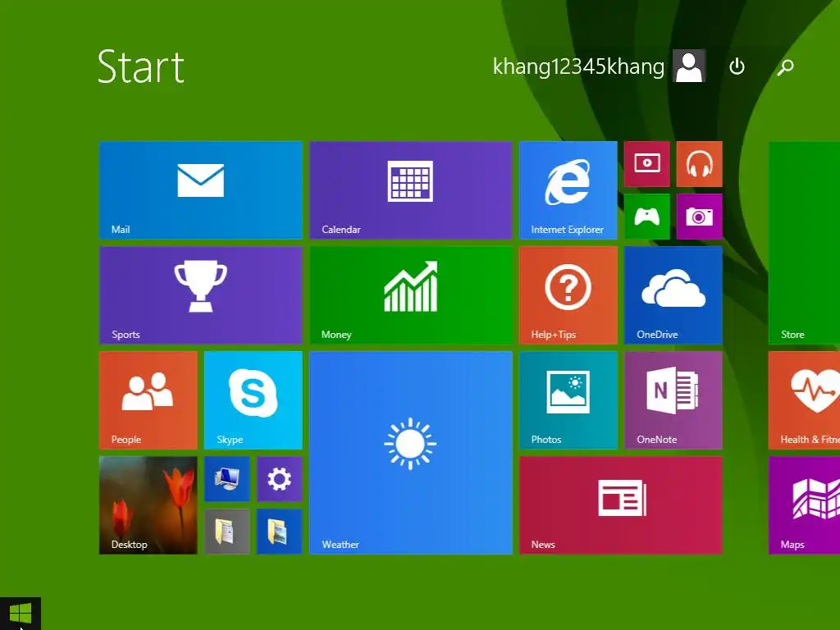
Task: Open the People tile
Action: tap(148, 400)
